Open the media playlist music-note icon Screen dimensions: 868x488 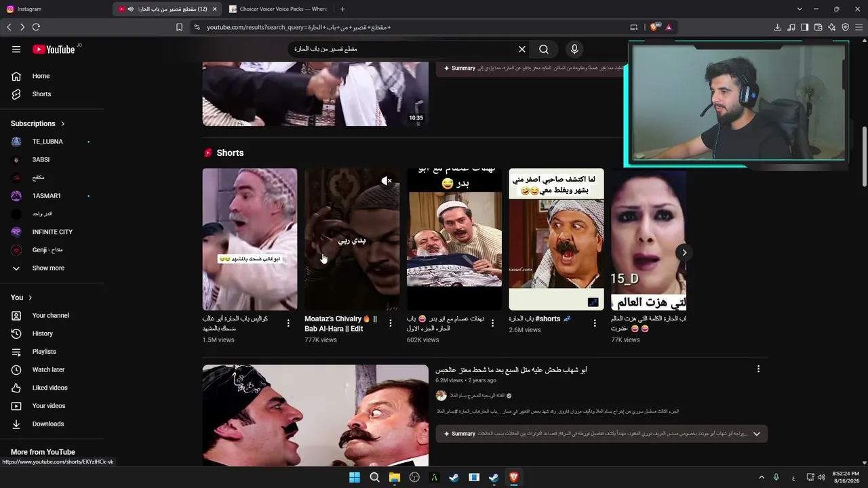(x=791, y=27)
